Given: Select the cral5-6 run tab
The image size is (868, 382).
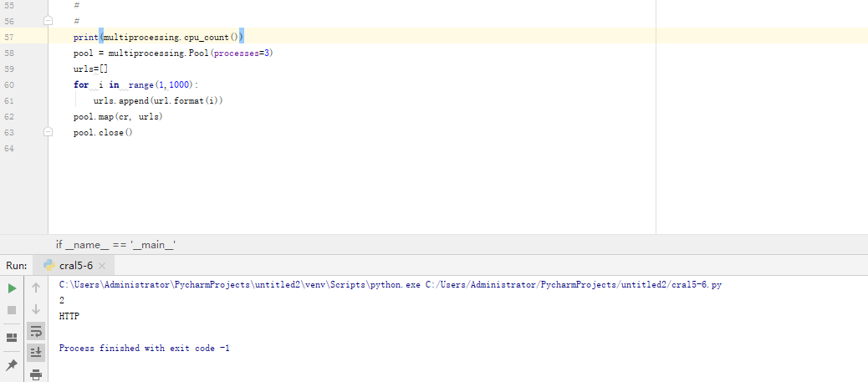Looking at the screenshot, I should (x=74, y=266).
